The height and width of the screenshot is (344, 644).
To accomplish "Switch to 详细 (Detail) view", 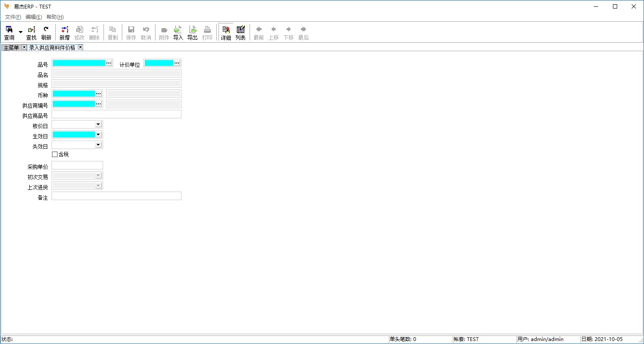I will pos(226,33).
